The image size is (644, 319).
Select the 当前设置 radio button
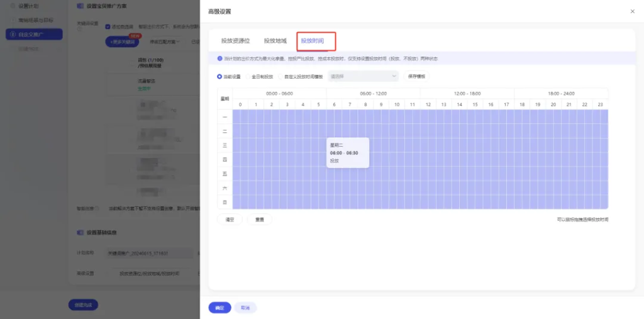click(219, 77)
